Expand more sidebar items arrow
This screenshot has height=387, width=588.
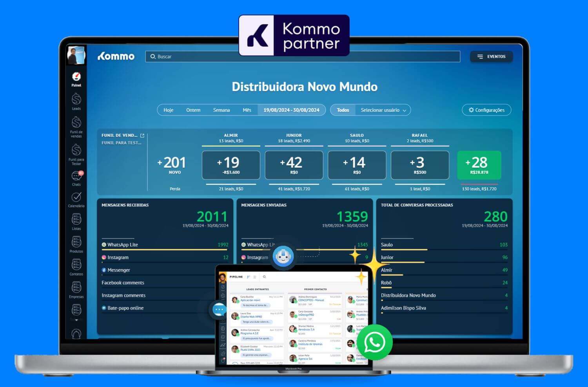click(x=76, y=320)
